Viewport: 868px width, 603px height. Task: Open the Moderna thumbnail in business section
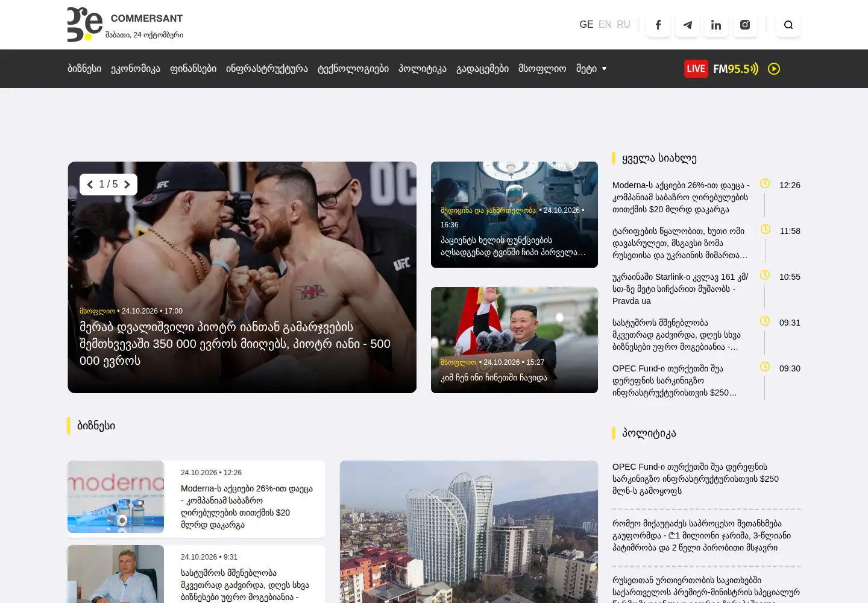click(x=116, y=497)
